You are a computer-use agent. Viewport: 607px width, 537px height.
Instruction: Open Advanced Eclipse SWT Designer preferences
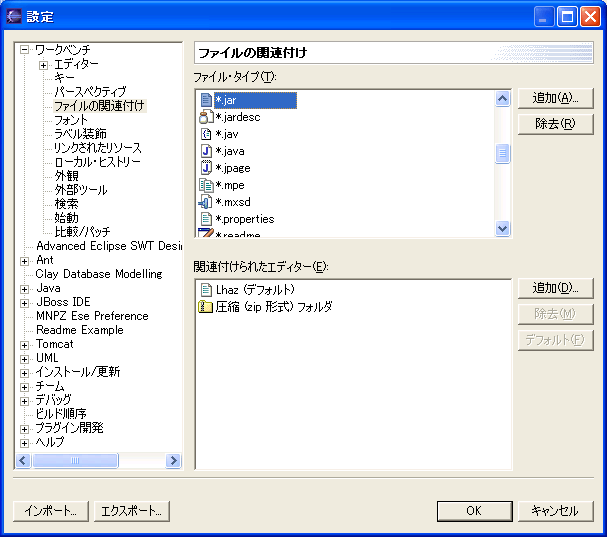click(x=108, y=246)
